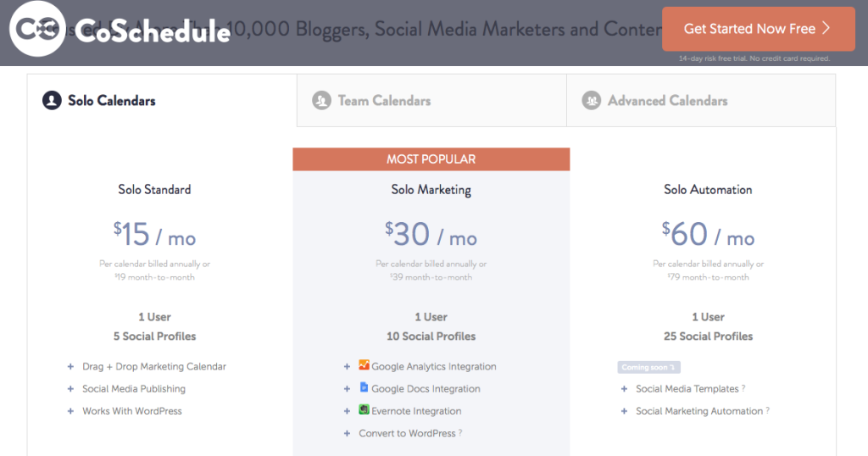Expand Social Marketing Automation plus sign
868x456 pixels.
coord(624,411)
